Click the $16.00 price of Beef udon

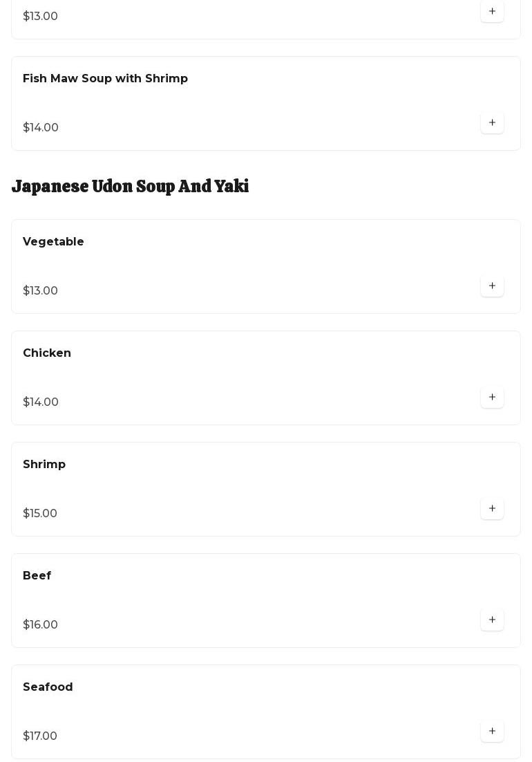[40, 625]
